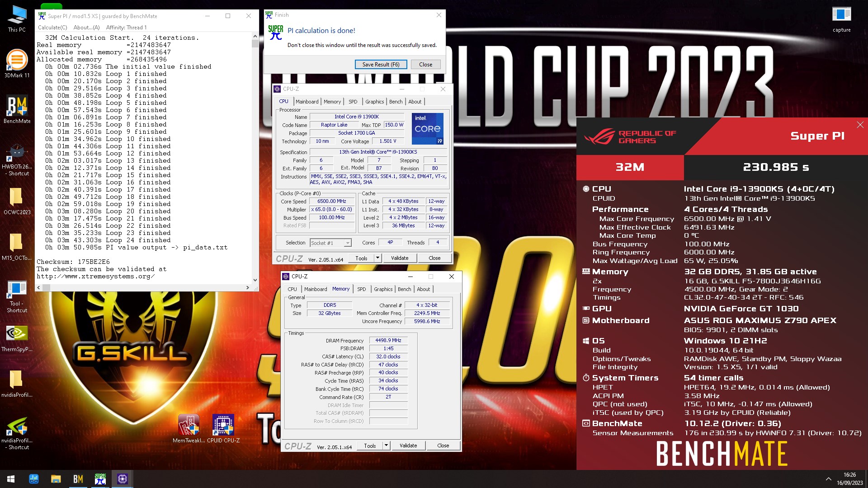The width and height of the screenshot is (868, 488).
Task: Click Tools button in upper CPU-Z
Action: tap(361, 258)
